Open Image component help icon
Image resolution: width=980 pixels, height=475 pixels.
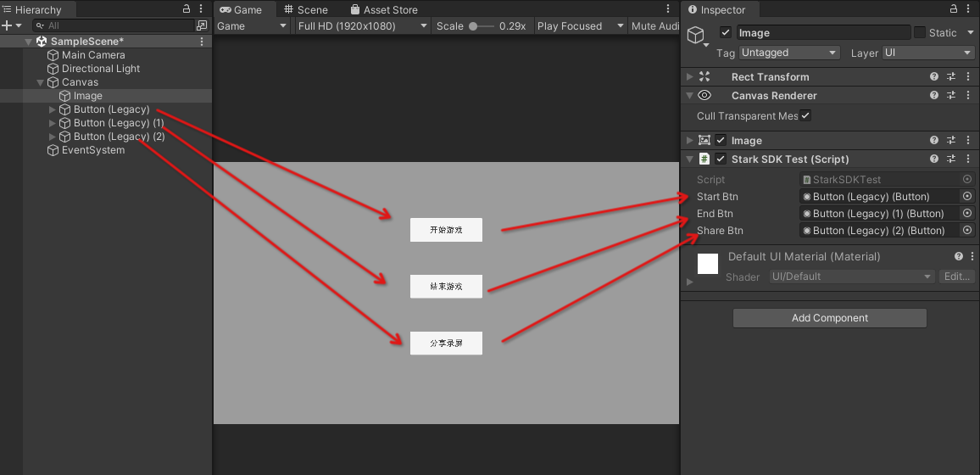tap(933, 141)
